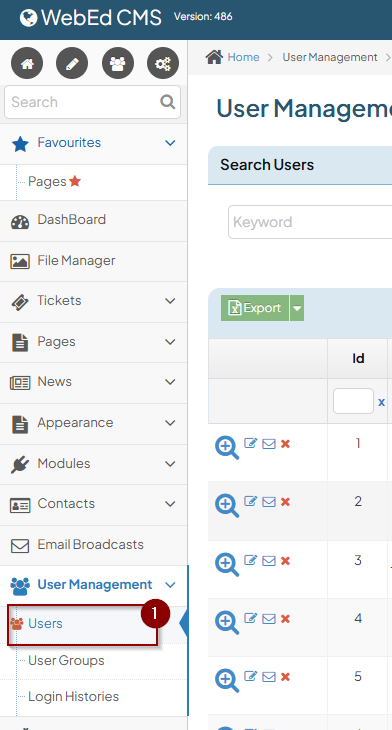The height and width of the screenshot is (730, 392).
Task: Collapse the Favourites section chevron
Action: click(x=170, y=142)
